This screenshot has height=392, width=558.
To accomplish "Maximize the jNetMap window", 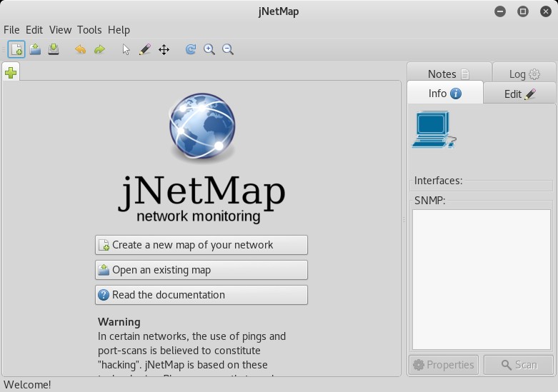I will tap(523, 11).
